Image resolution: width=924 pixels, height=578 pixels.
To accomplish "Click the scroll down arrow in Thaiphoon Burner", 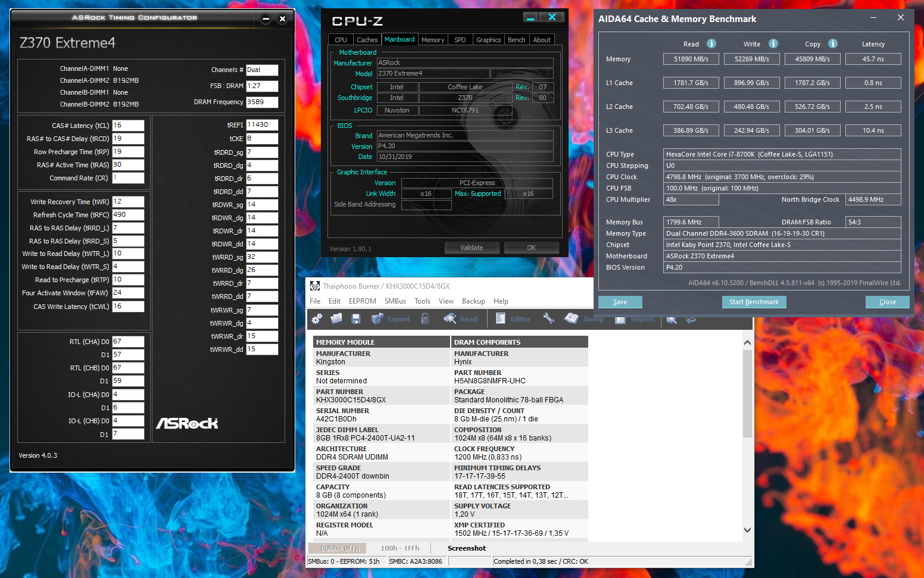I will 747,530.
